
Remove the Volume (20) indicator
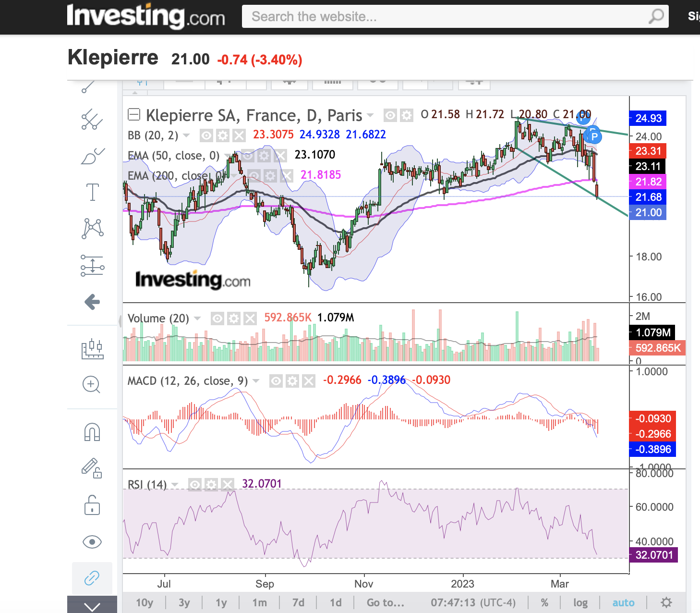pos(250,319)
